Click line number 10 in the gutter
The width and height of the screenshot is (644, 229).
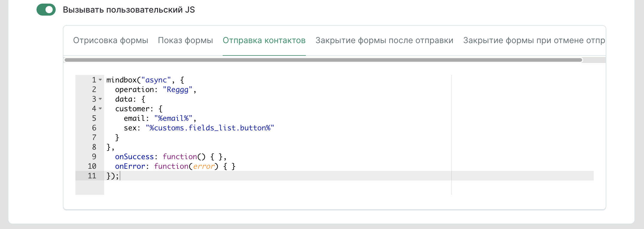92,166
